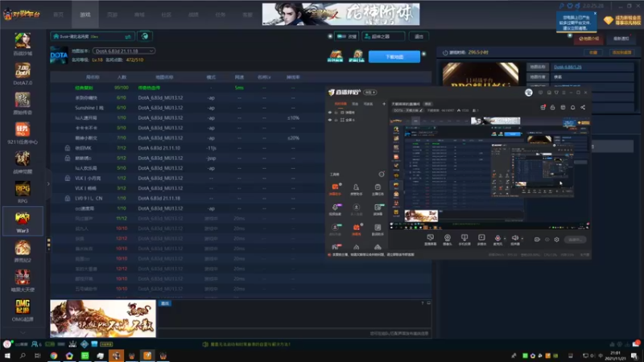Image resolution: width=644 pixels, height=362 pixels.
Task: Open the Windows Start menu
Action: point(7,356)
